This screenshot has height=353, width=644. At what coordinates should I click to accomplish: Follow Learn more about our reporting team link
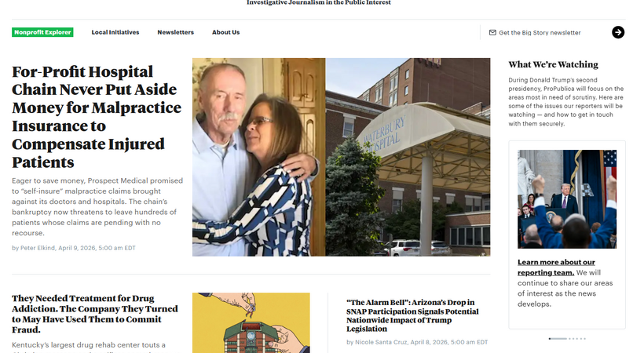point(556,267)
